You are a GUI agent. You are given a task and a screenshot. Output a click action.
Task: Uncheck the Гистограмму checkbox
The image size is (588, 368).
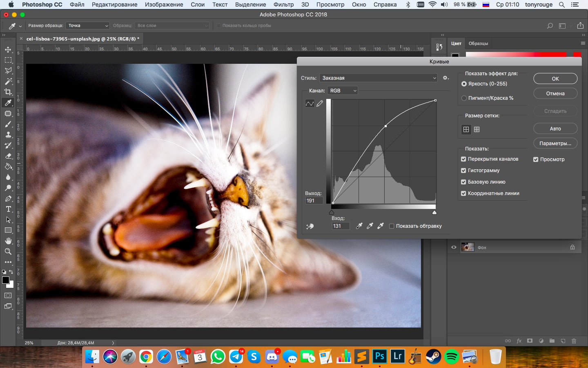click(x=463, y=171)
